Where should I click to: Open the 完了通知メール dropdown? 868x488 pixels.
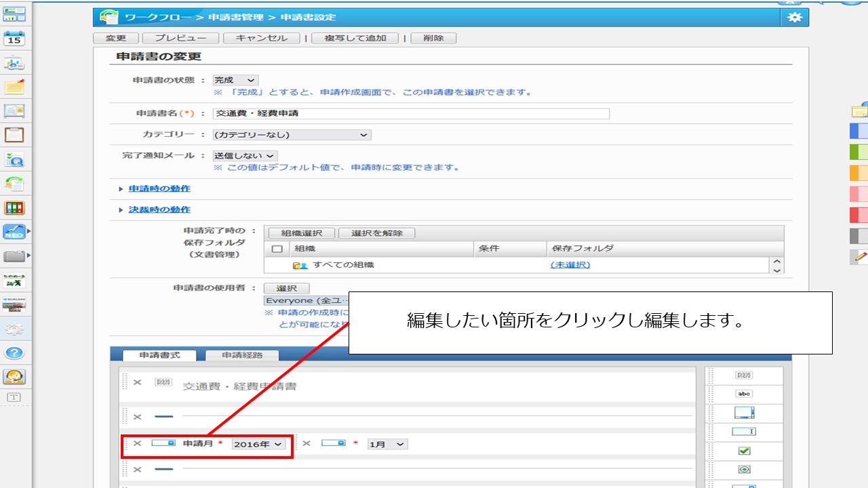[x=245, y=156]
